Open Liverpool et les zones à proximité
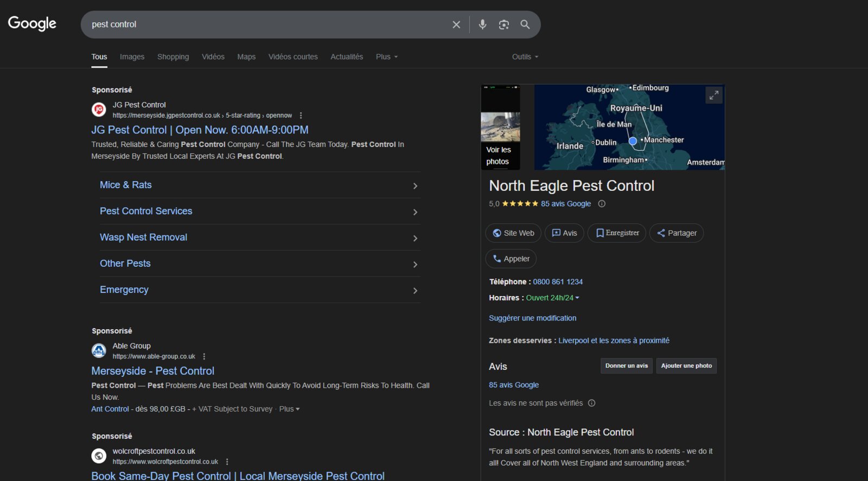Viewport: 868px width, 481px height. pyautogui.click(x=614, y=341)
